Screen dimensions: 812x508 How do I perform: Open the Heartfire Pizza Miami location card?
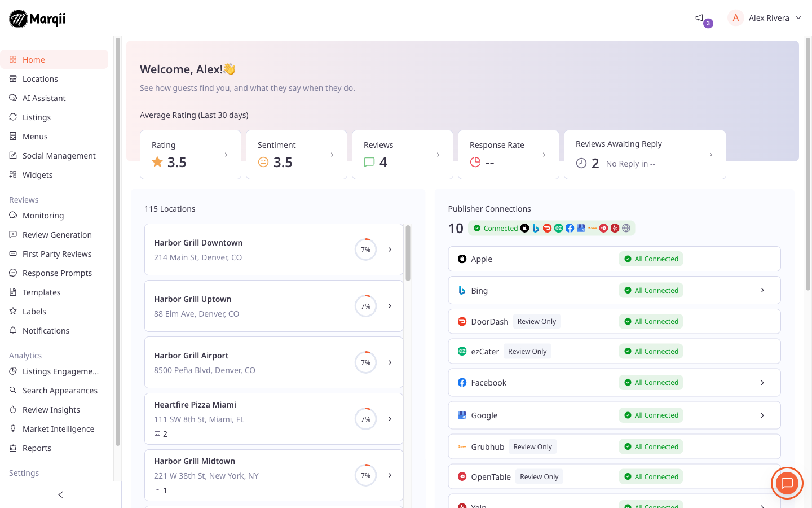tap(274, 419)
